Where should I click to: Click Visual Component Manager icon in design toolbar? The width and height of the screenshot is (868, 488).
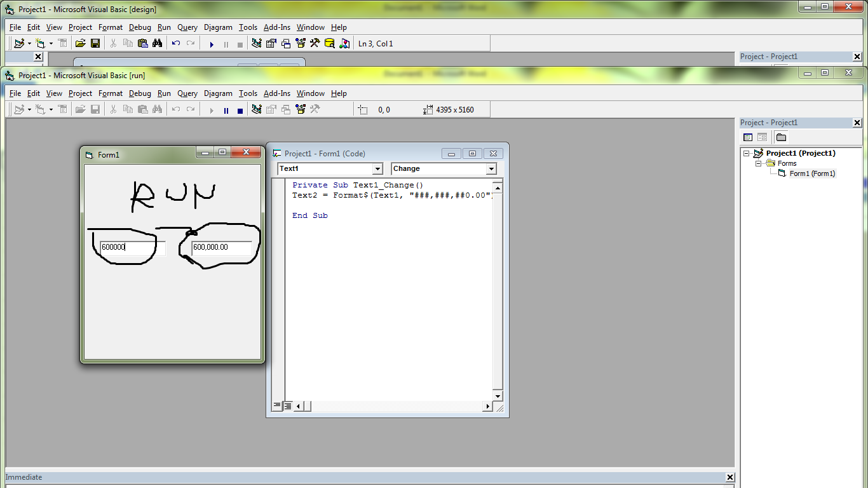(344, 43)
